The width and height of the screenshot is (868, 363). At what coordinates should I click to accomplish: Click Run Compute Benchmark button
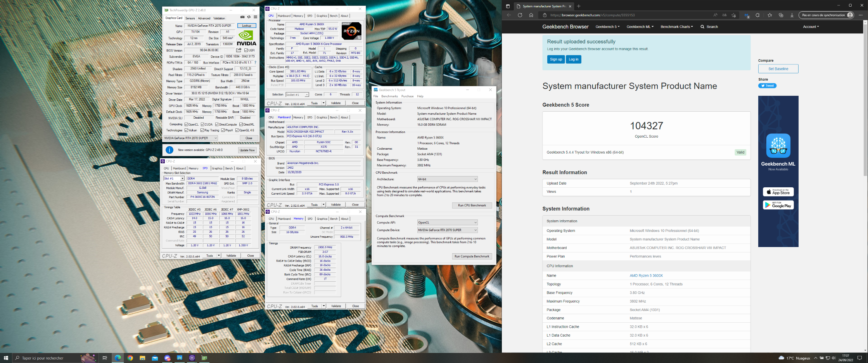[472, 256]
